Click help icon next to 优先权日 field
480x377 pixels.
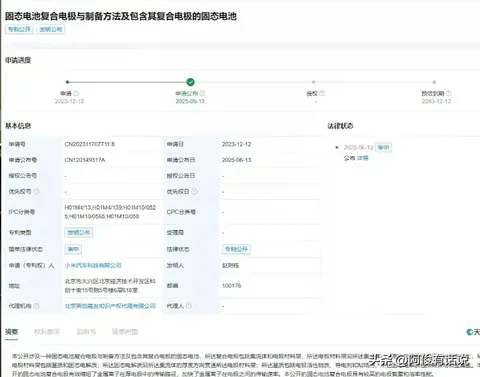(194, 191)
